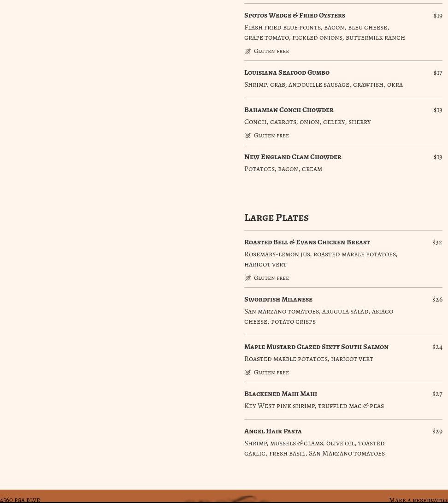Click the Bahamian Conch Chowder title

click(x=289, y=110)
